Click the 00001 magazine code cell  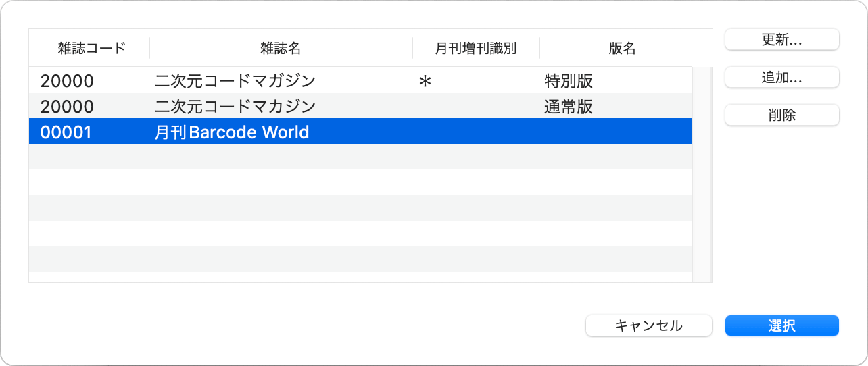tap(66, 132)
